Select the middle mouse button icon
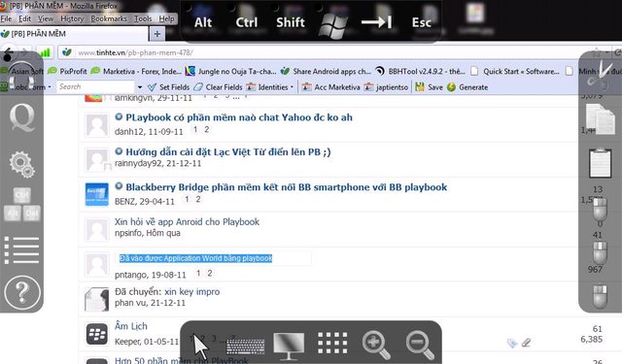The image size is (622, 364). click(600, 252)
